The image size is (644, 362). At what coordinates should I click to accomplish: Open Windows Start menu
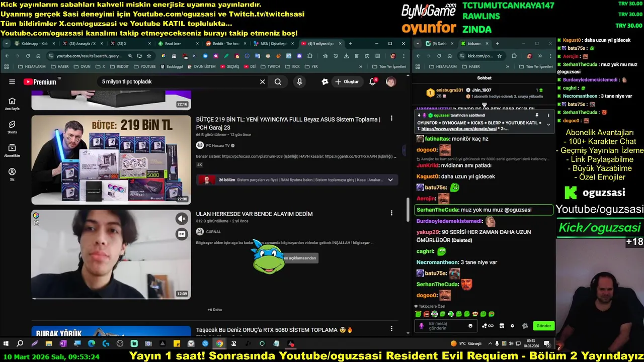(x=6, y=344)
